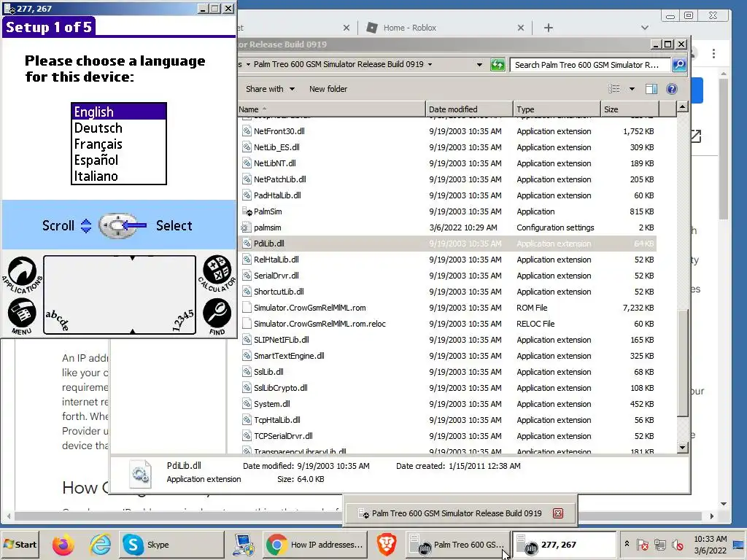Click the Windows Start button
The width and height of the screenshot is (747, 560).
pos(20,545)
